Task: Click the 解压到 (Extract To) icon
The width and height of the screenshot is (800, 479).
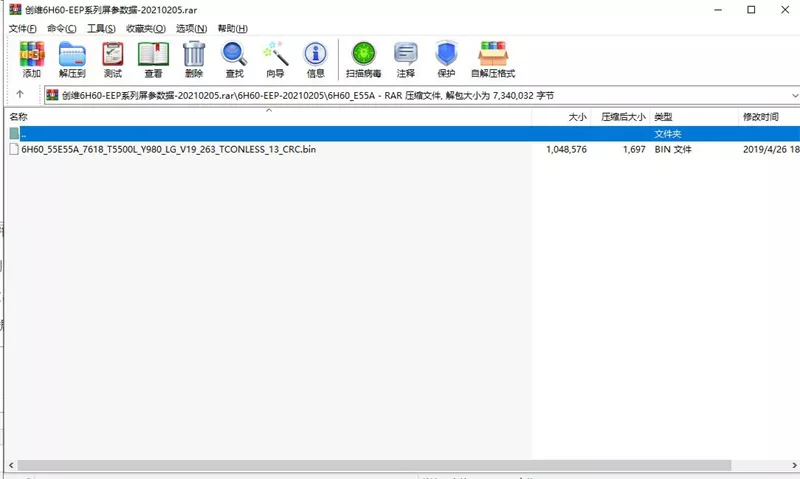Action: click(72, 54)
